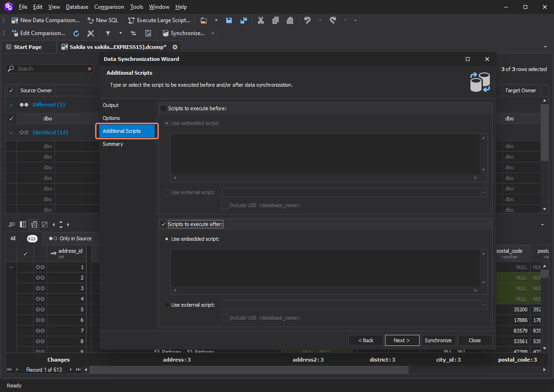Open the Edit Comparison settings

coord(39,33)
